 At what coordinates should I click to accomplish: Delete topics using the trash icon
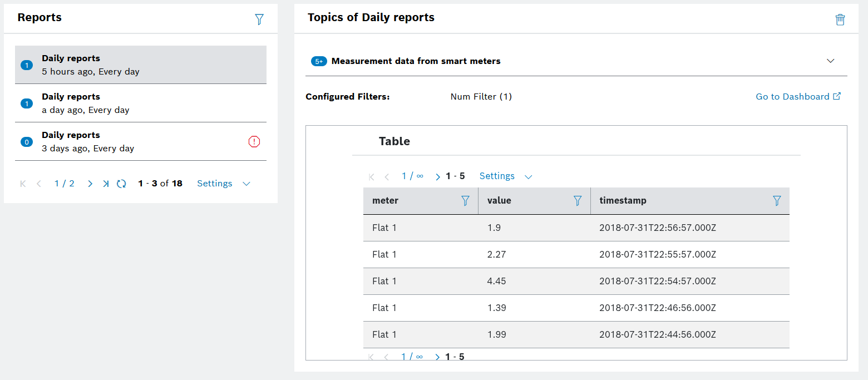tap(840, 19)
